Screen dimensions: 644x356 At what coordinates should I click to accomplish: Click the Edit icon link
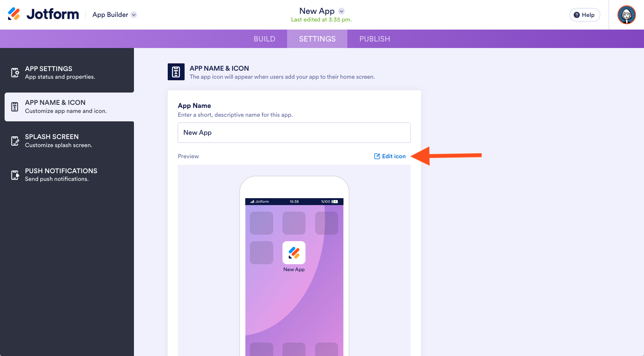click(x=390, y=156)
